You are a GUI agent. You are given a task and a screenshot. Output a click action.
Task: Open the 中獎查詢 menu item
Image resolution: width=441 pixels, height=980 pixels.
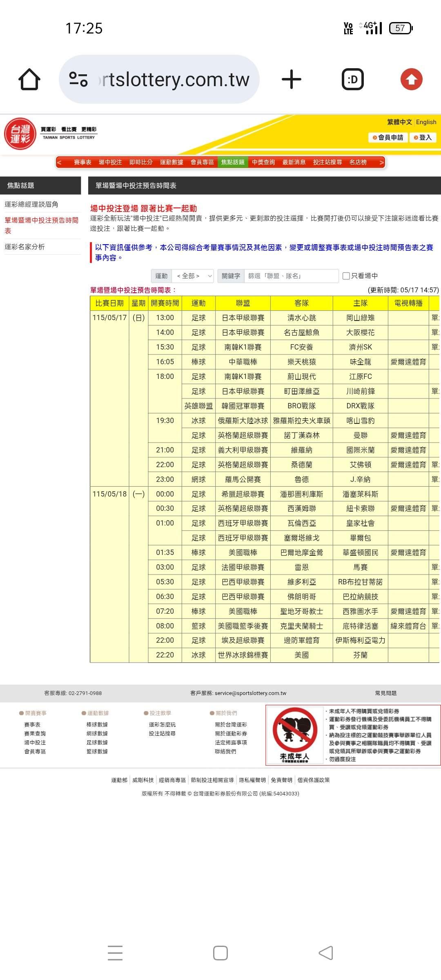pyautogui.click(x=263, y=162)
